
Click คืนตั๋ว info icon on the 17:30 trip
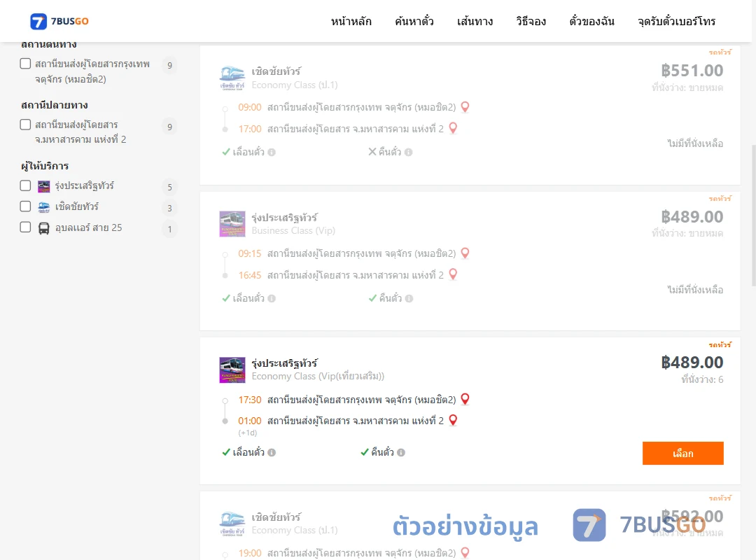point(400,452)
